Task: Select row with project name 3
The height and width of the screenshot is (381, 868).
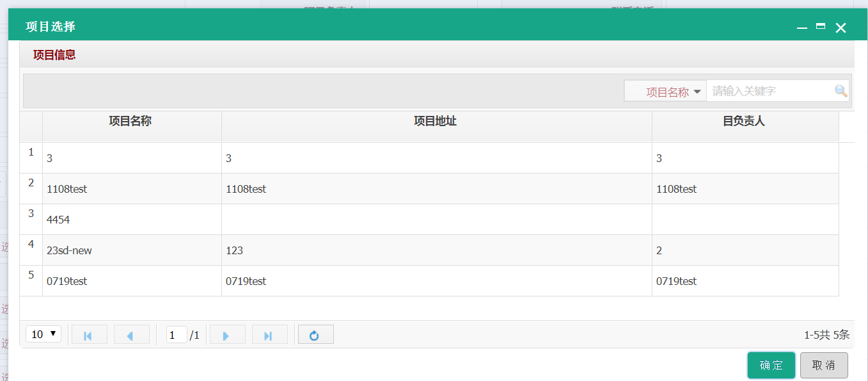Action: pyautogui.click(x=429, y=158)
